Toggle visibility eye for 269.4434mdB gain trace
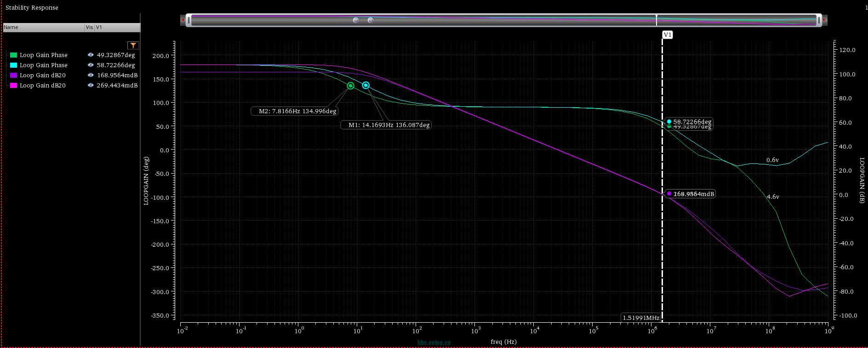The width and height of the screenshot is (868, 348). pos(91,85)
